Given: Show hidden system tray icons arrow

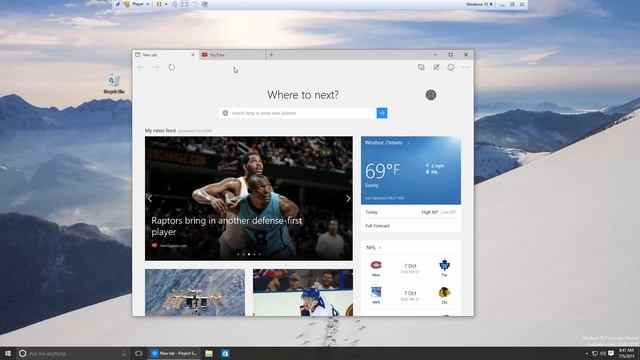Looking at the screenshot, I should (x=587, y=353).
